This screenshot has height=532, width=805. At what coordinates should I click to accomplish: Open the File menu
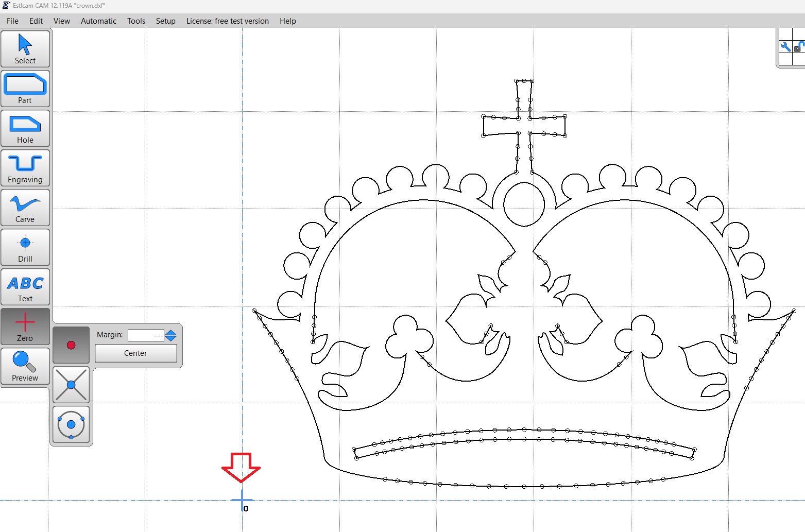(12, 21)
